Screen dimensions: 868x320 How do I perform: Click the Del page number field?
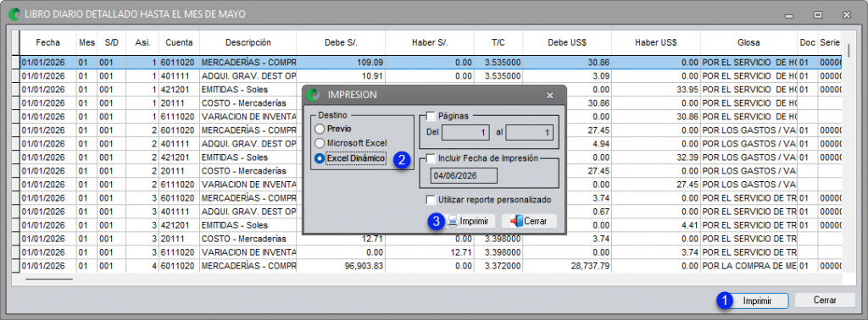click(x=465, y=133)
